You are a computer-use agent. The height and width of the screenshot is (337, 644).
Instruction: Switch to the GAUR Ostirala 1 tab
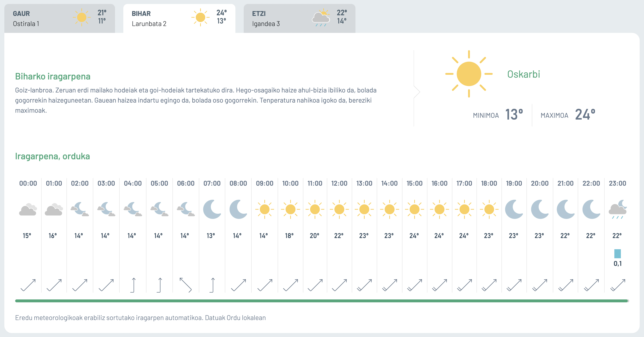pyautogui.click(x=59, y=18)
